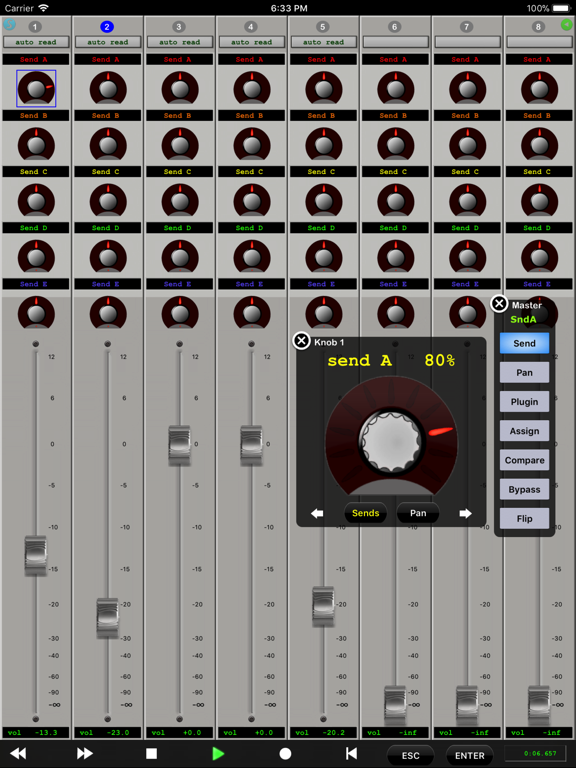Screen dimensions: 576x768
Task: Tap the Assign button
Action: pos(524,431)
